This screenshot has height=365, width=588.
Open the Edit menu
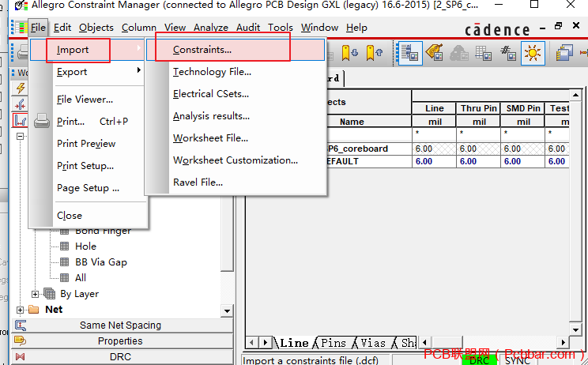[x=62, y=28]
